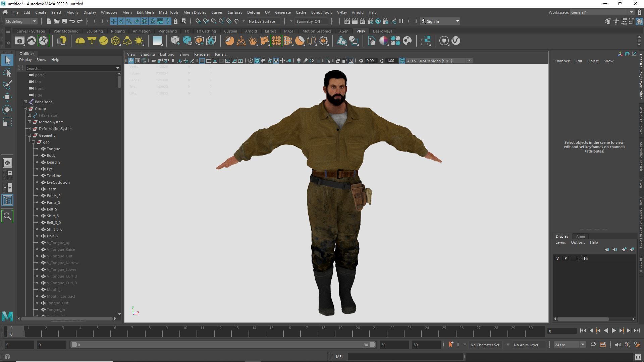The width and height of the screenshot is (644, 362).
Task: Click the New Scene icon
Action: (49, 21)
